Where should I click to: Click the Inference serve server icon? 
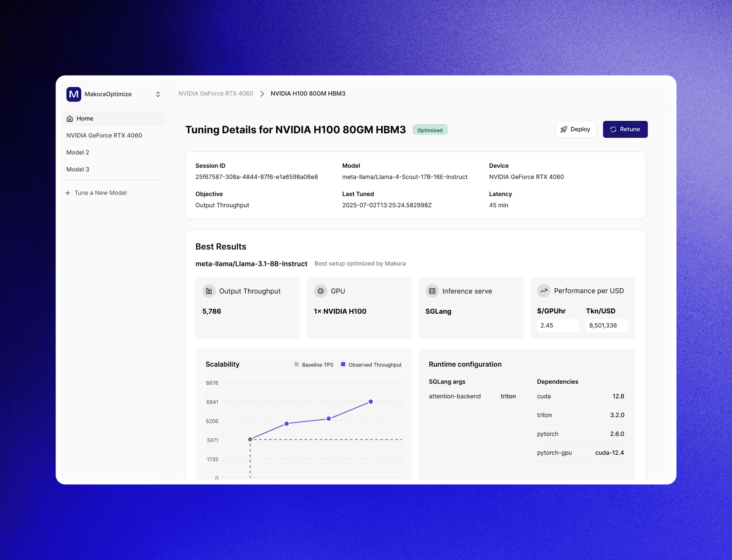coord(432,291)
